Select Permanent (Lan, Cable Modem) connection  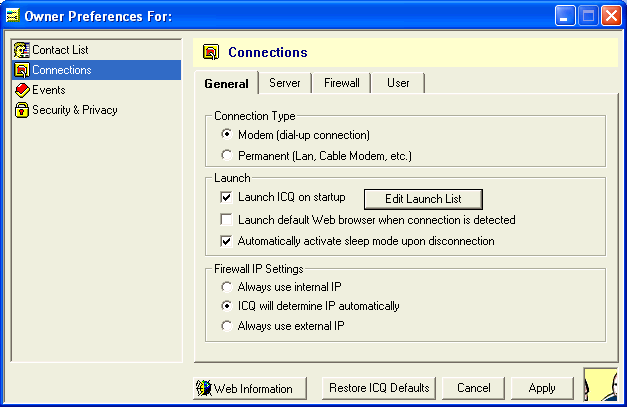coord(227,156)
